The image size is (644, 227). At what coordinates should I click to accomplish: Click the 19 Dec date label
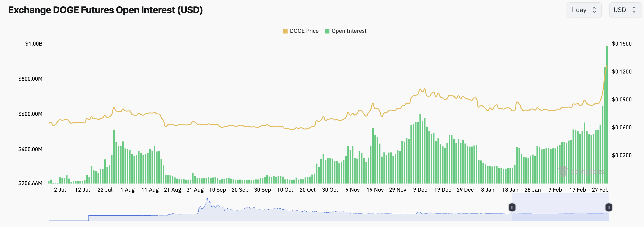pos(443,190)
